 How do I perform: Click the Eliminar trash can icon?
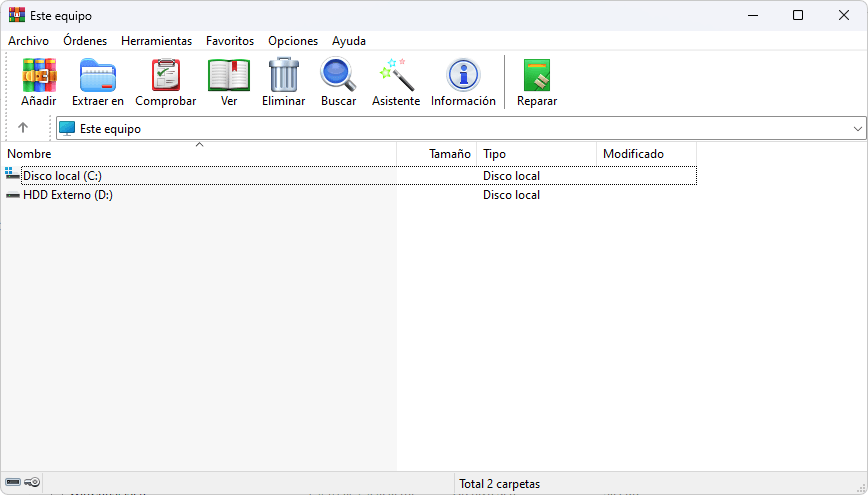point(283,75)
